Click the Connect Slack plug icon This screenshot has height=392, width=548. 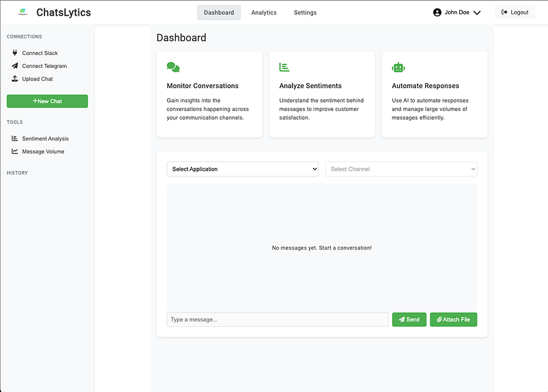pyautogui.click(x=14, y=53)
